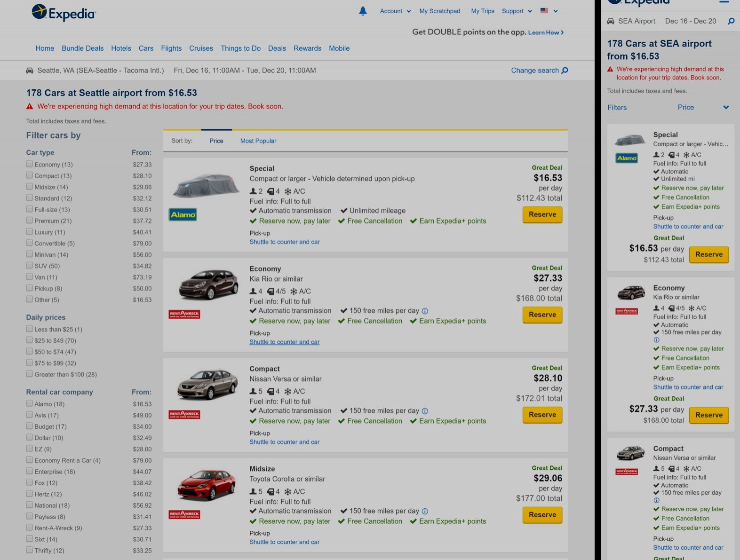Click info icon in mobile Economy card

coord(657,340)
